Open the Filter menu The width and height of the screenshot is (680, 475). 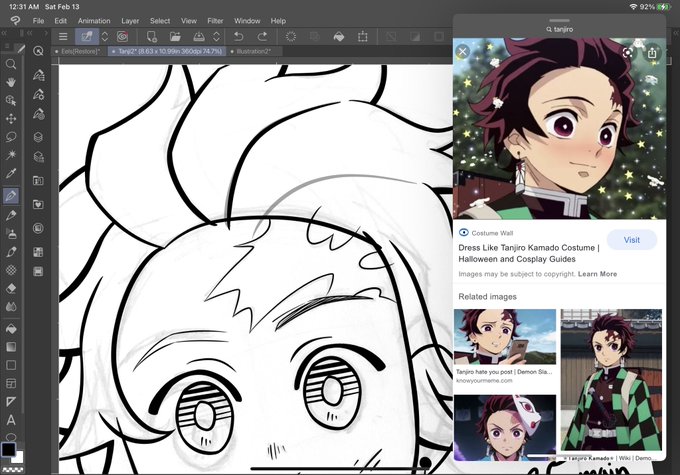215,21
